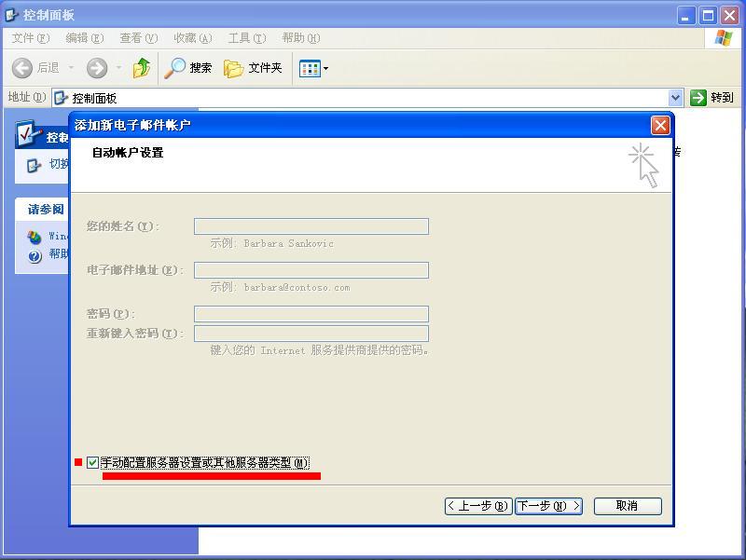Screen dimensions: 746x560
Task: Click the switch view icon in sidebar
Action: [35, 165]
